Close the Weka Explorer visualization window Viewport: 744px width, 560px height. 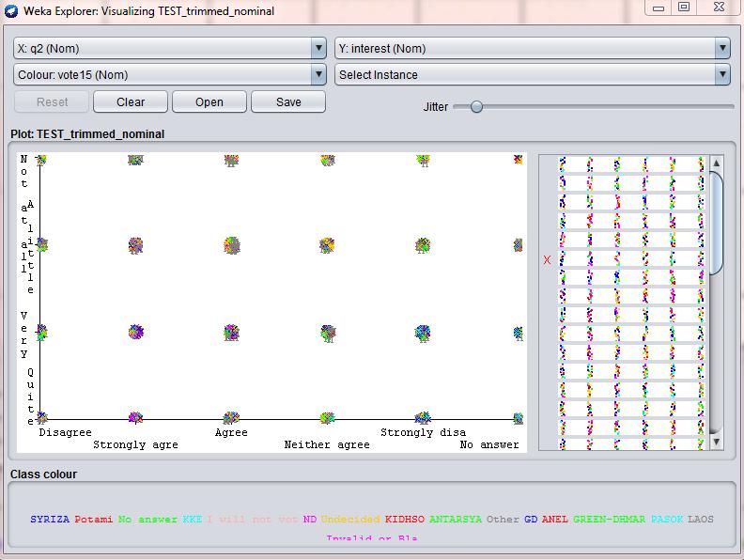tap(719, 8)
